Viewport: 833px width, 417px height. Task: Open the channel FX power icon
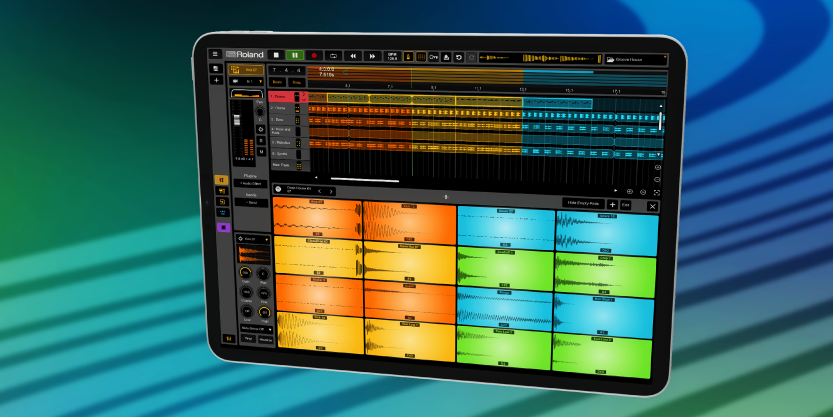[261, 129]
